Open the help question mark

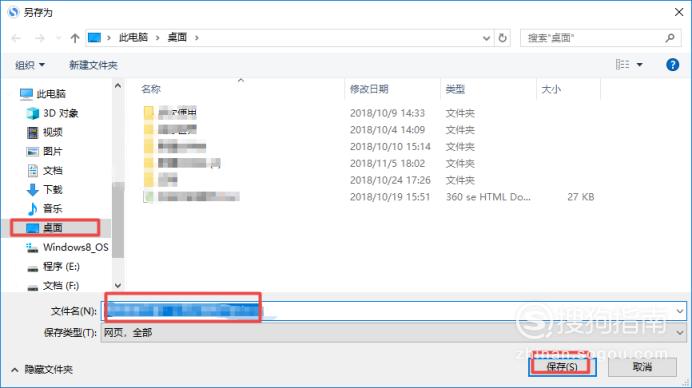[672, 65]
